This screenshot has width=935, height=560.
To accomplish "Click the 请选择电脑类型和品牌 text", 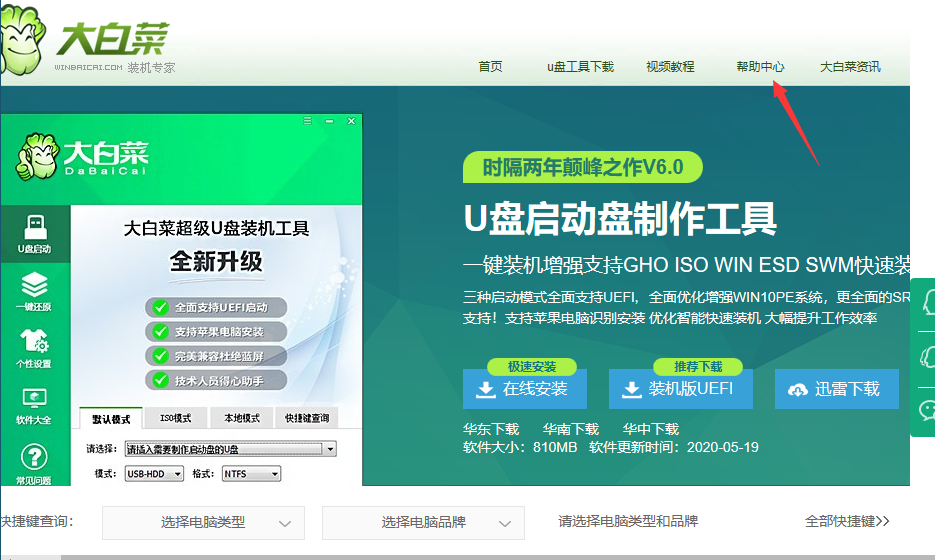I will [x=628, y=521].
